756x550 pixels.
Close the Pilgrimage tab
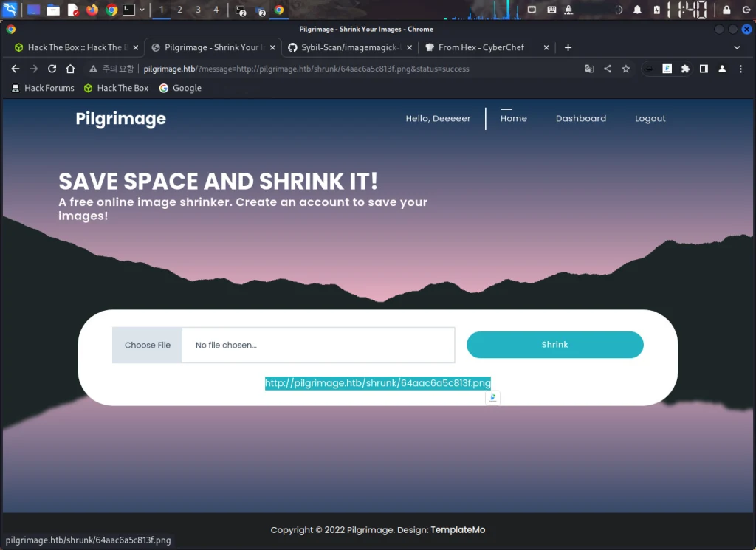(272, 47)
